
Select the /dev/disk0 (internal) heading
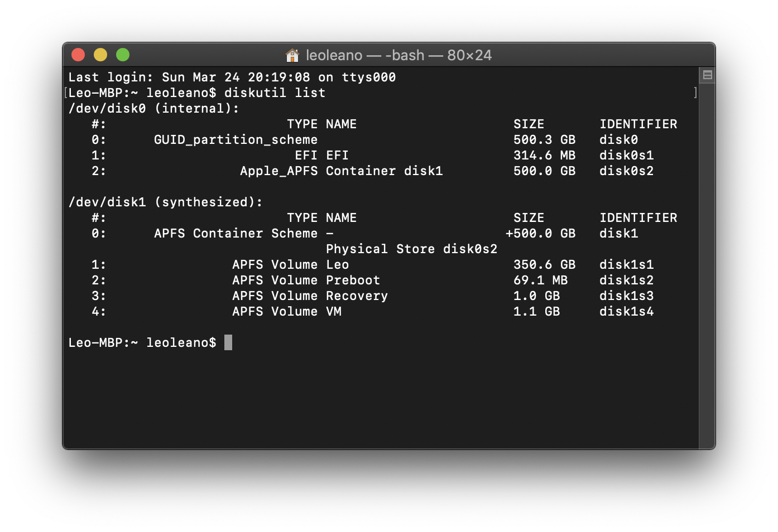tap(153, 108)
